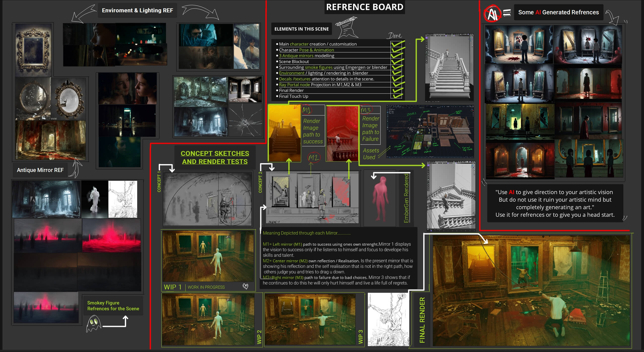Click the three-line icon beside the AI logo
Screen dimensions: 644x352
click(x=507, y=13)
